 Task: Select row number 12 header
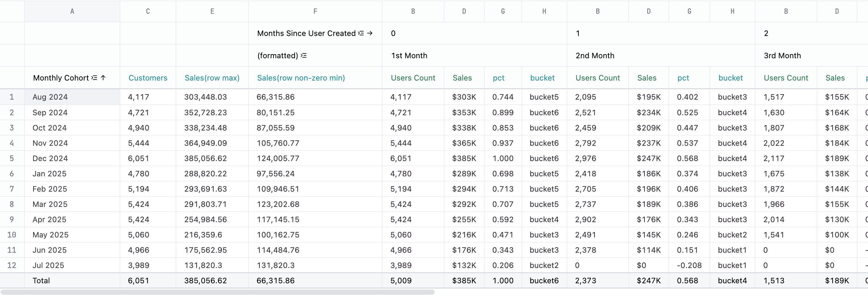(12, 265)
